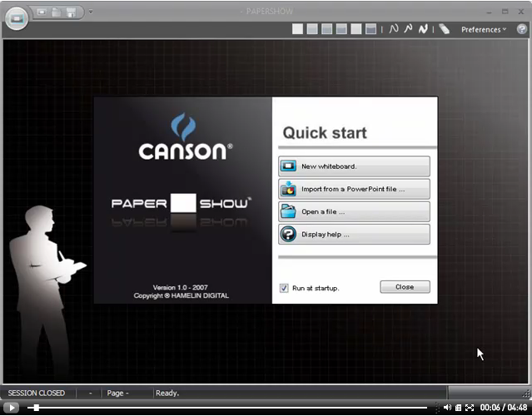Click the PowerPoint import icon in Quick start
This screenshot has height=416, width=532.
pos(288,189)
